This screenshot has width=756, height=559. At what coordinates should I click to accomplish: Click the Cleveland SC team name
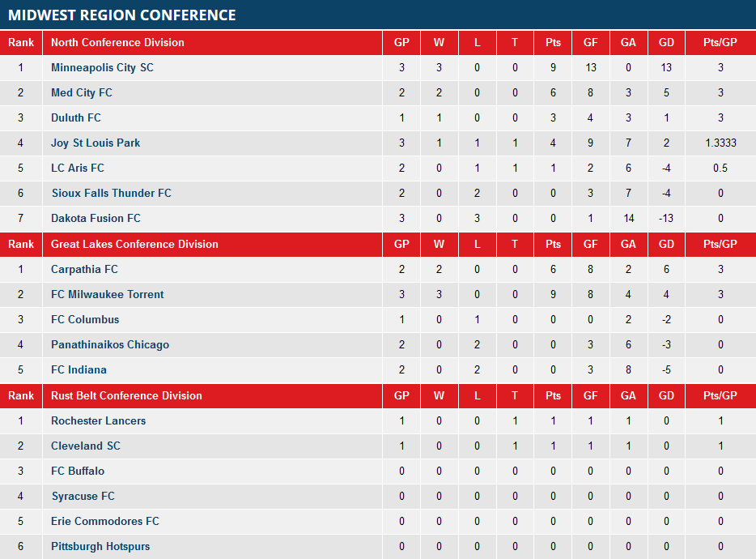(x=86, y=446)
